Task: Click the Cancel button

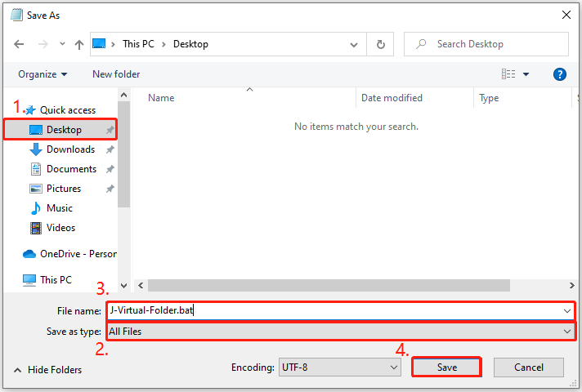Action: pyautogui.click(x=529, y=367)
